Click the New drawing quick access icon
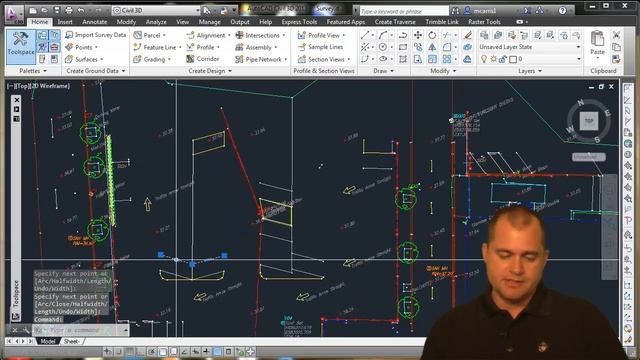640x360 pixels. pyautogui.click(x=33, y=11)
